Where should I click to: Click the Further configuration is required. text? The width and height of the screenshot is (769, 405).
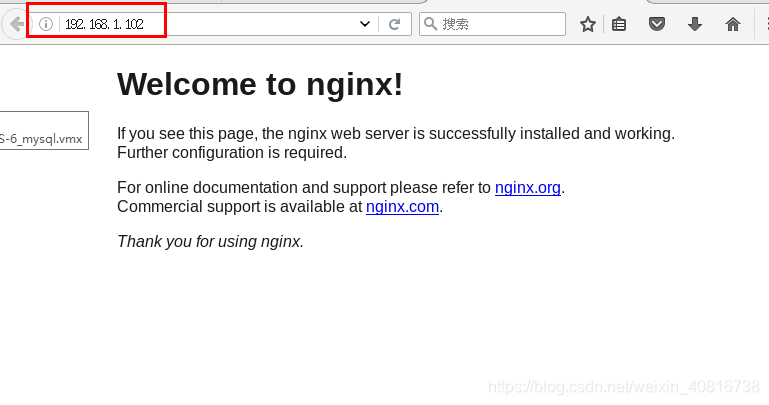point(232,152)
